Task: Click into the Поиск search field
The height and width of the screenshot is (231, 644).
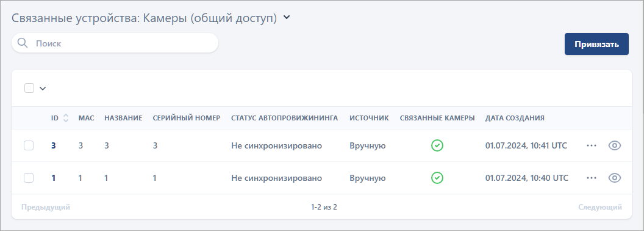Action: tap(115, 43)
